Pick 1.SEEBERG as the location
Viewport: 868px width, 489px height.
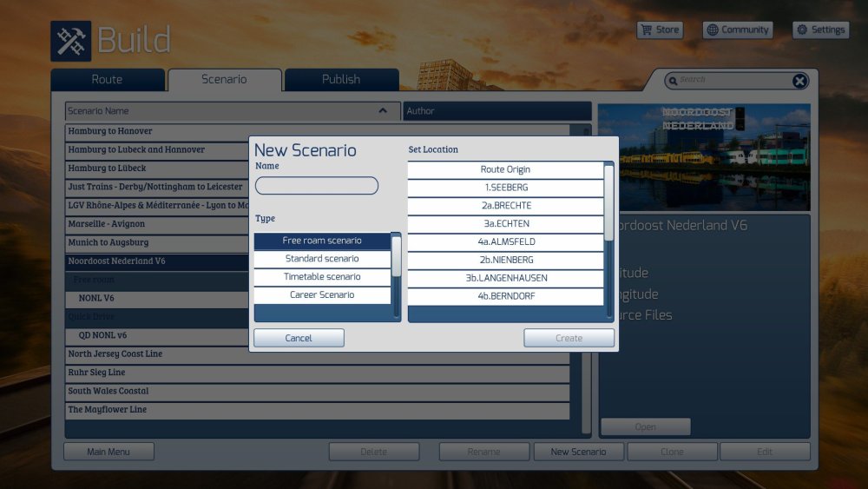tap(505, 188)
